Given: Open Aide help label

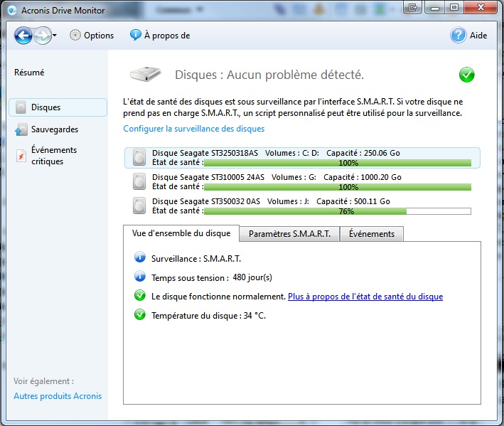Looking at the screenshot, I should click(478, 36).
